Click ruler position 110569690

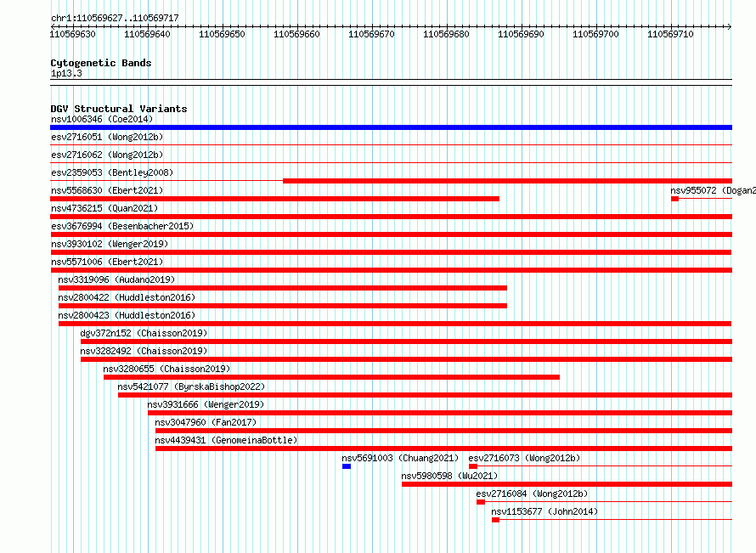pos(522,34)
